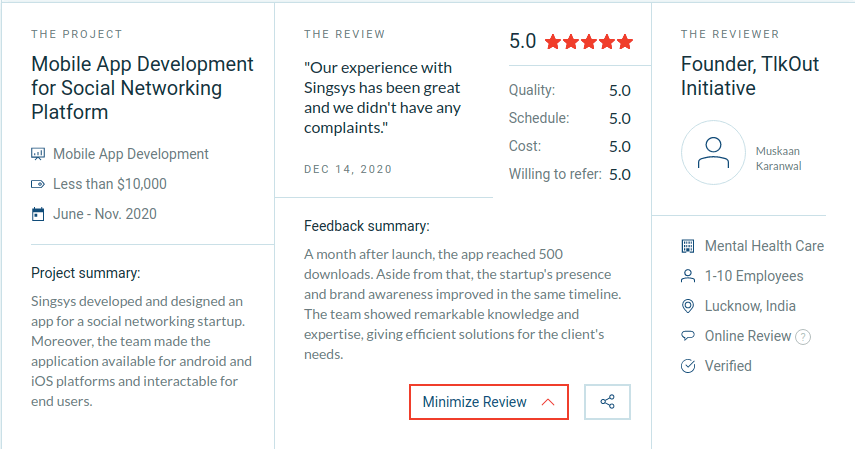
Task: Click the Lucknow location pin icon
Action: tap(688, 306)
